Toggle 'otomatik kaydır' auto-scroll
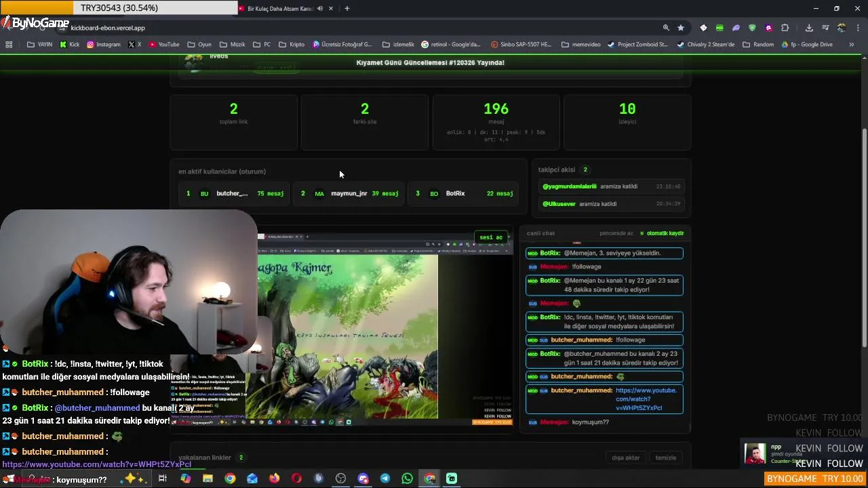This screenshot has height=488, width=868. point(661,233)
